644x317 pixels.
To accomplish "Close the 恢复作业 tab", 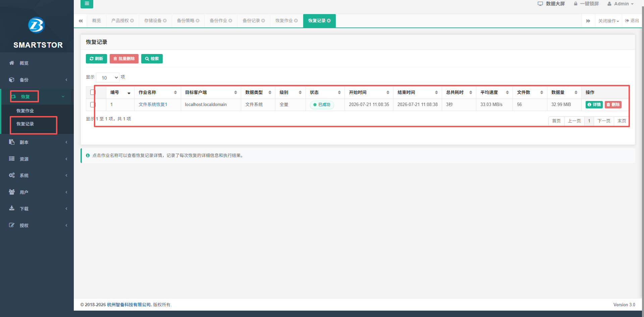I will pyautogui.click(x=296, y=21).
